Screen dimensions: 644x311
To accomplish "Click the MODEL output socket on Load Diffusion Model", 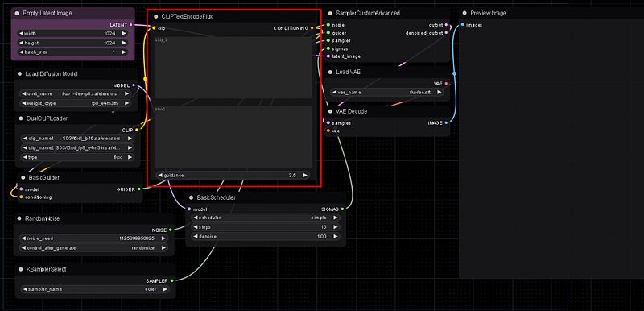I will coord(134,85).
